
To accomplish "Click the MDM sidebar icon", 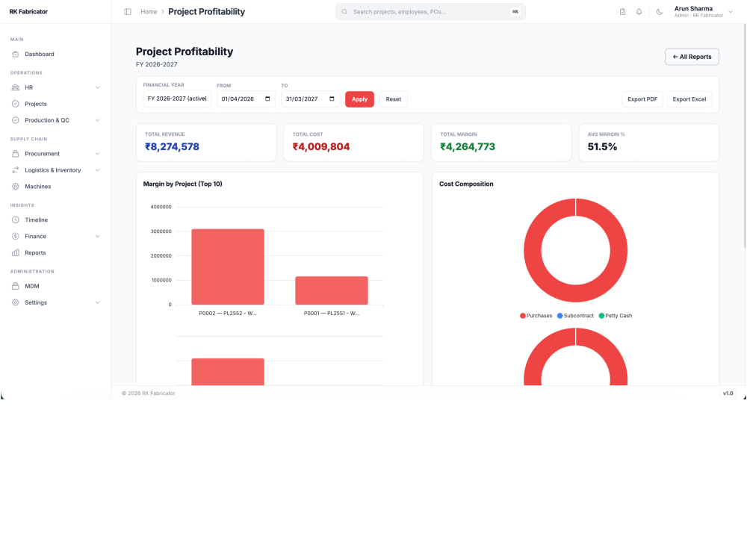I will pyautogui.click(x=15, y=286).
